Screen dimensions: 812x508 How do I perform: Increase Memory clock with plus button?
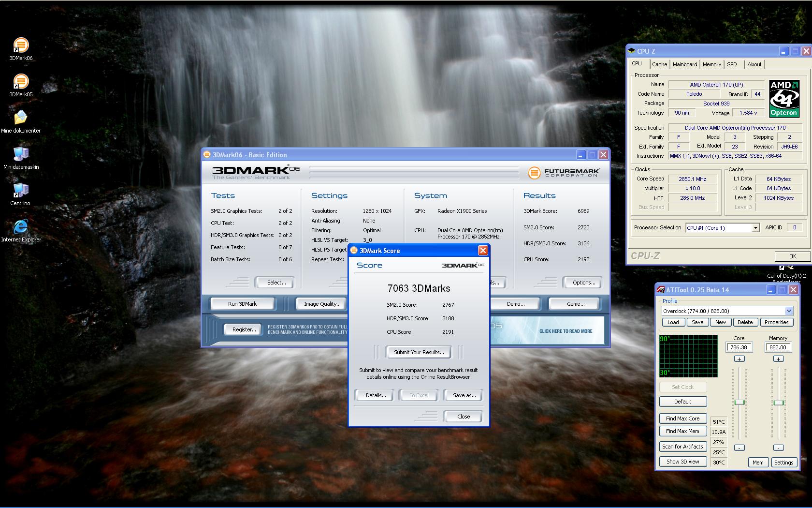778,359
